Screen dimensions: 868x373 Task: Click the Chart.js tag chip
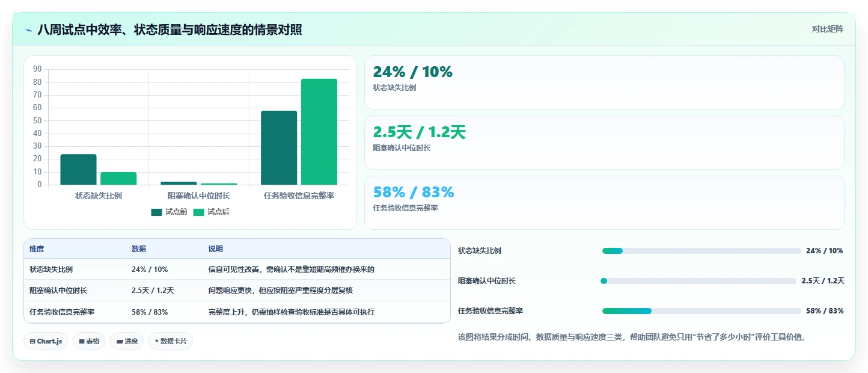(x=46, y=341)
